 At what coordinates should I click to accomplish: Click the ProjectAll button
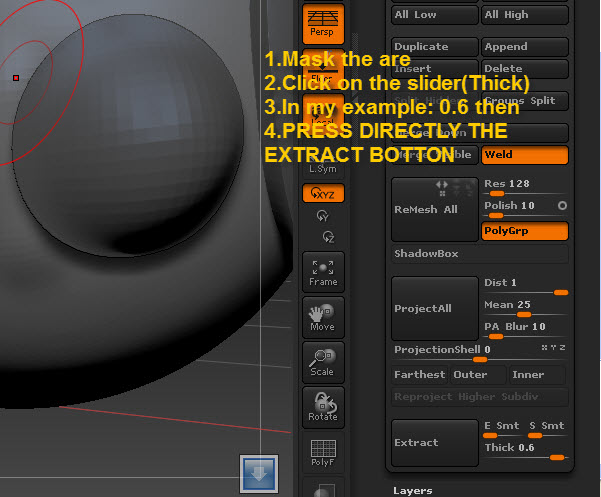pos(435,308)
